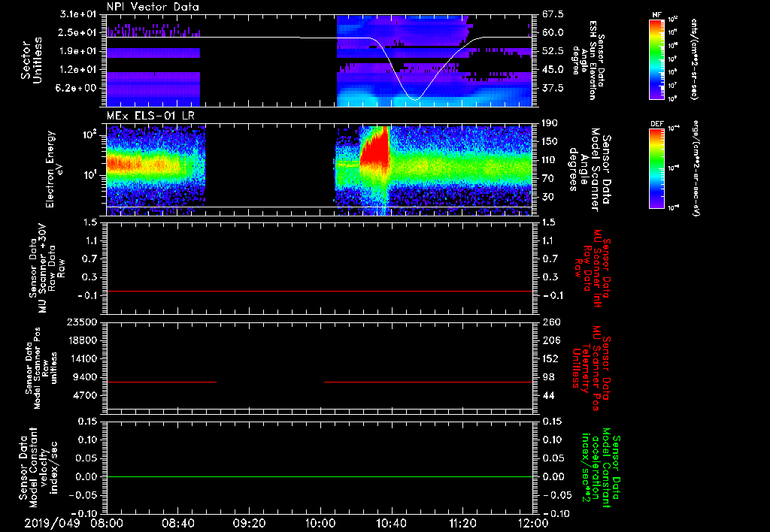This screenshot has width=770, height=532.
Task: Click the '23500' scanner position tick label
Action: (x=82, y=322)
